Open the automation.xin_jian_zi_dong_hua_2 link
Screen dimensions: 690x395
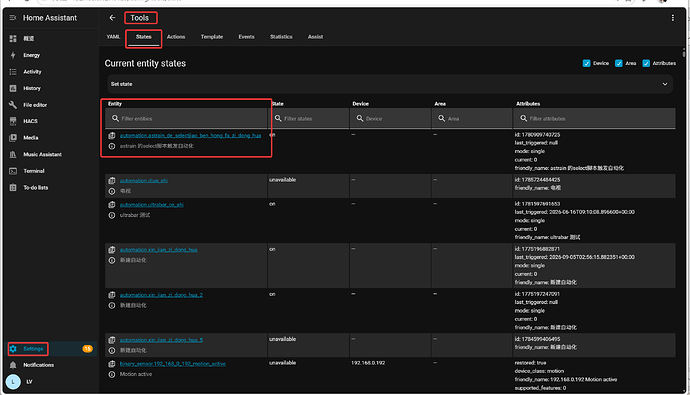[161, 295]
